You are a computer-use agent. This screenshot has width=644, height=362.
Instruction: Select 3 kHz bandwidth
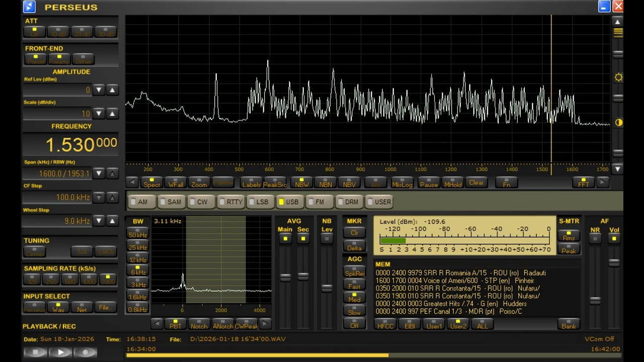[x=138, y=283]
